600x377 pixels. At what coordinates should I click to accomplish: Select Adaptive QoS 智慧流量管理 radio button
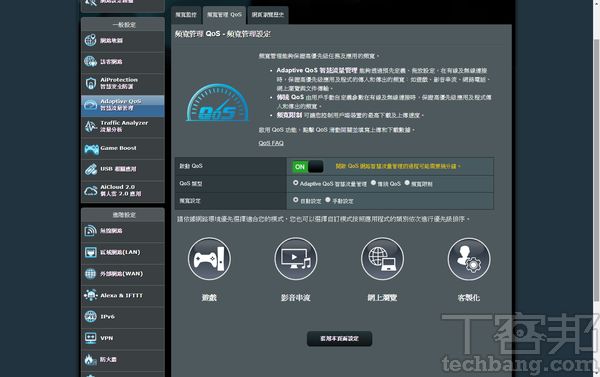(x=295, y=183)
